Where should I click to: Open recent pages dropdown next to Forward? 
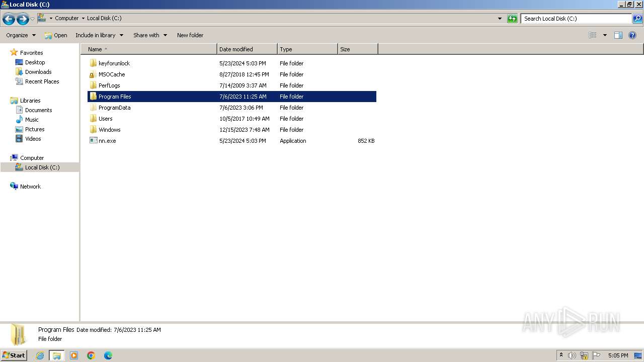pos(33,19)
